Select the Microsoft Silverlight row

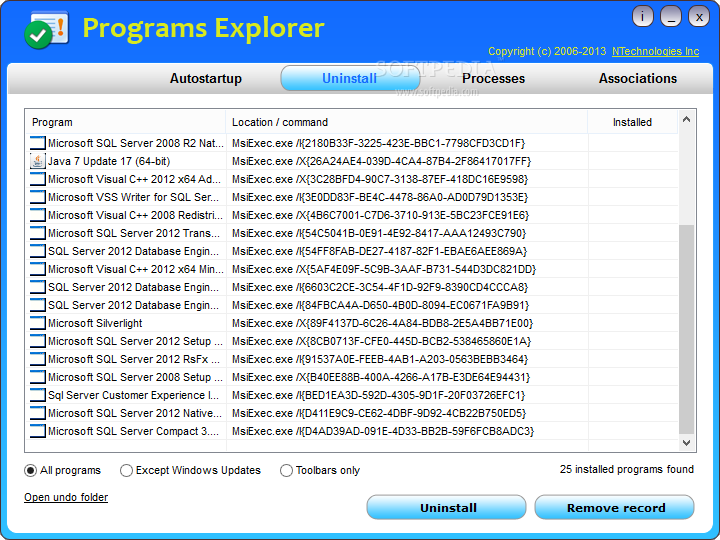tap(352, 323)
